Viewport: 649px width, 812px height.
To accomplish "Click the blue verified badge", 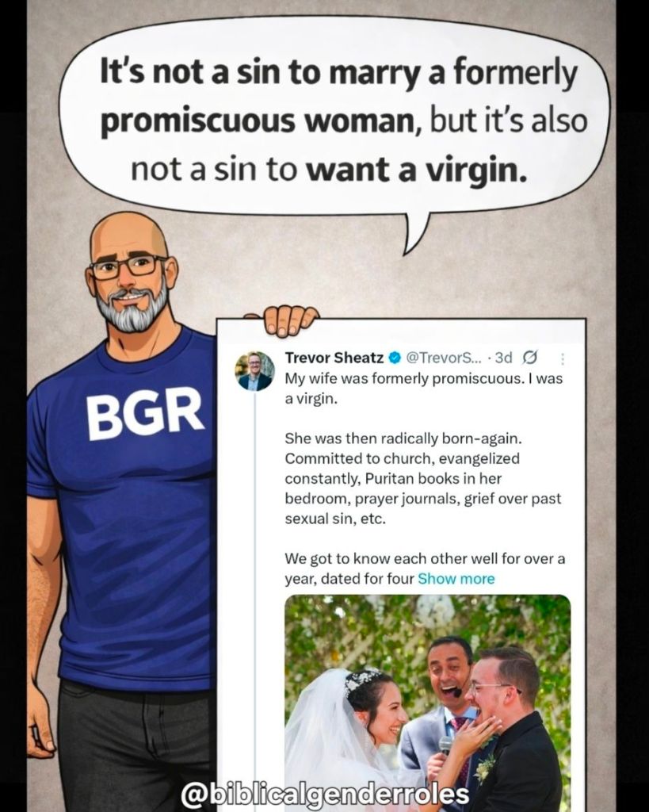I will [395, 358].
